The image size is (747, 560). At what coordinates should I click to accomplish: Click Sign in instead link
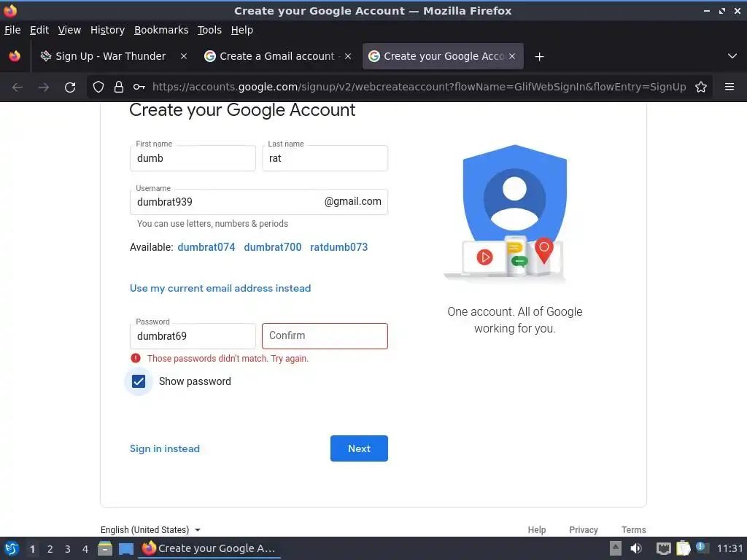coord(165,448)
